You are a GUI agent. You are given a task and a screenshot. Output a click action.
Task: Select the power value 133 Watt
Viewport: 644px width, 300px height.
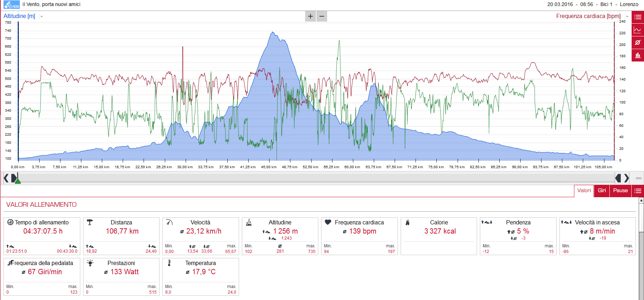coord(124,272)
